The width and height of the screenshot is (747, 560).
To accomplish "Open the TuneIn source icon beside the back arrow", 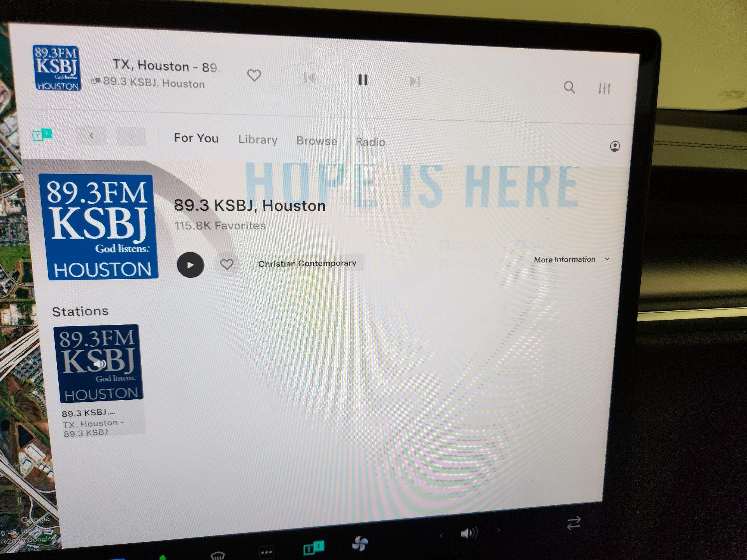I will pos(42,135).
